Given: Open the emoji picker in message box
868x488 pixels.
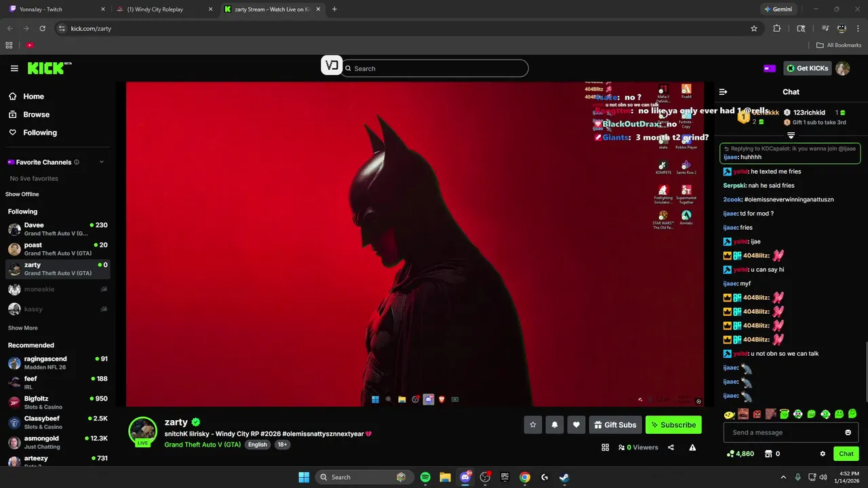Looking at the screenshot, I should tap(848, 432).
